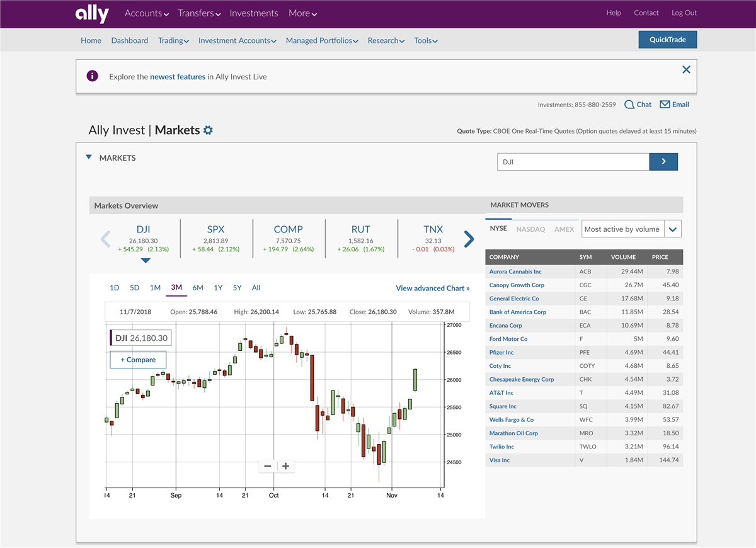Screen dimensions: 756x548
Task: Select the 3M chart range
Action: pos(176,288)
